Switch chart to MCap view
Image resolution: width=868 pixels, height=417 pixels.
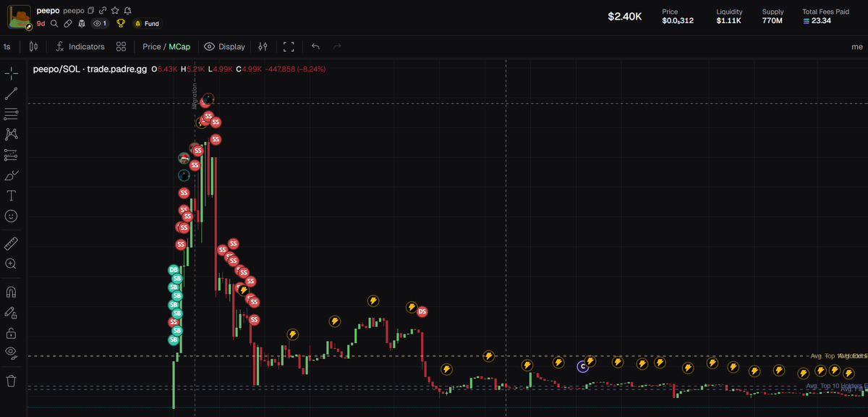pos(179,46)
